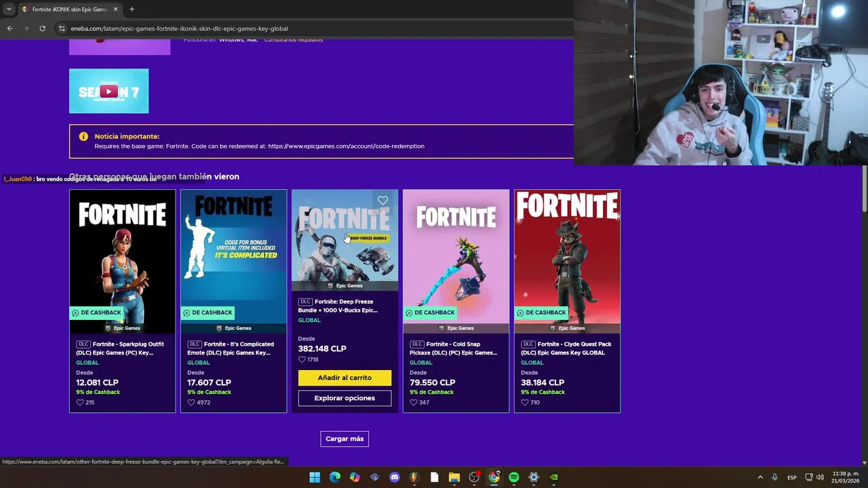Click the 382.148 CLP price
Screen dimensions: 868x488
pyautogui.click(x=322, y=348)
